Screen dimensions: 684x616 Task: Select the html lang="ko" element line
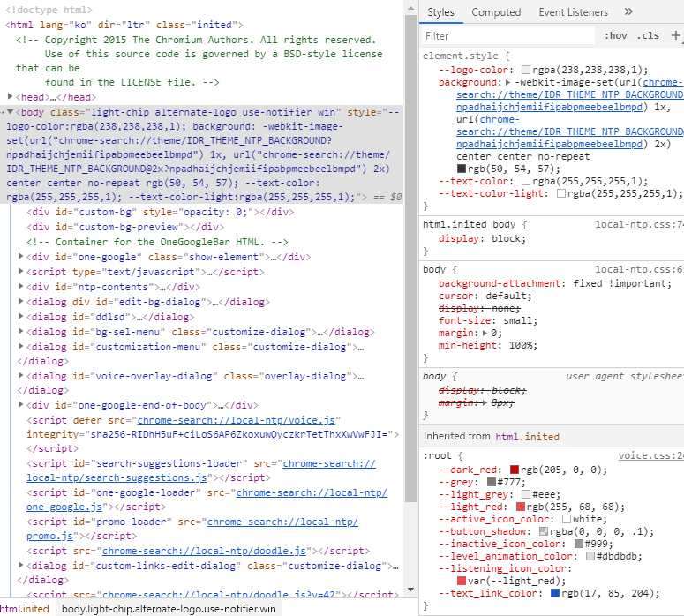(124, 25)
